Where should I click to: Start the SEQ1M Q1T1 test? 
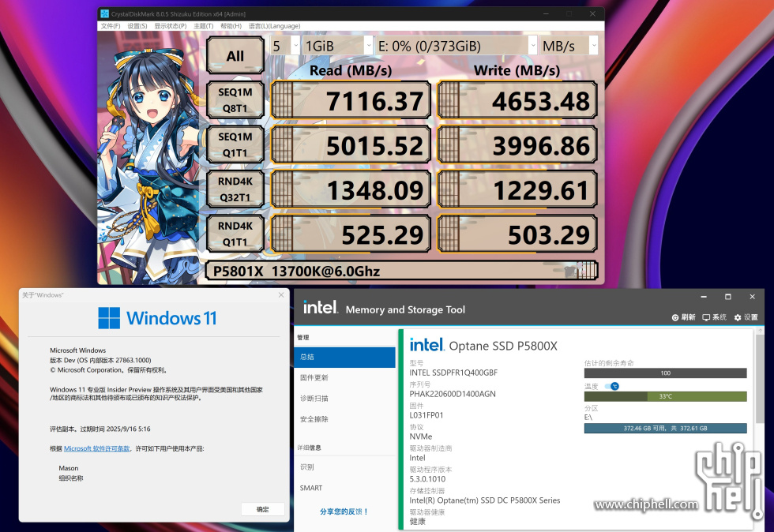[x=235, y=144]
